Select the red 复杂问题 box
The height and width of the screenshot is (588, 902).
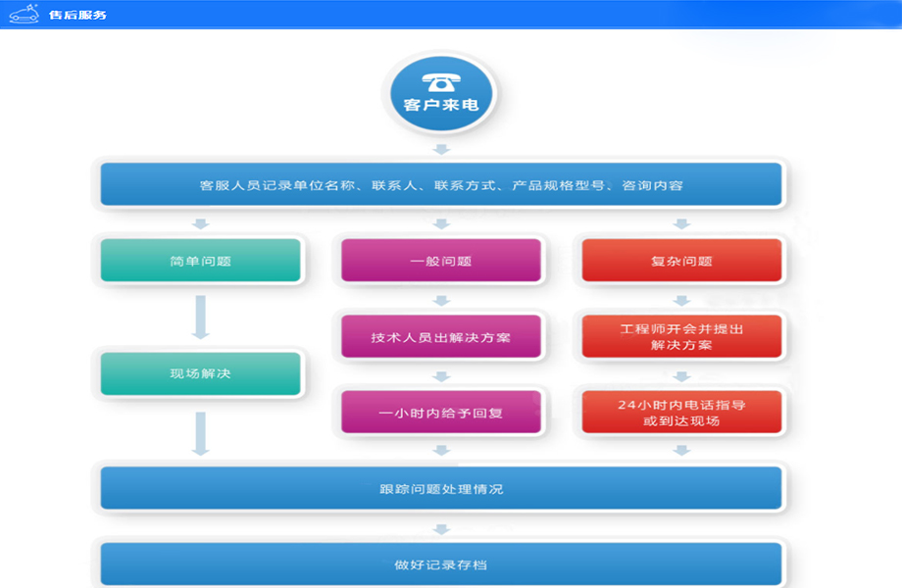click(x=681, y=261)
